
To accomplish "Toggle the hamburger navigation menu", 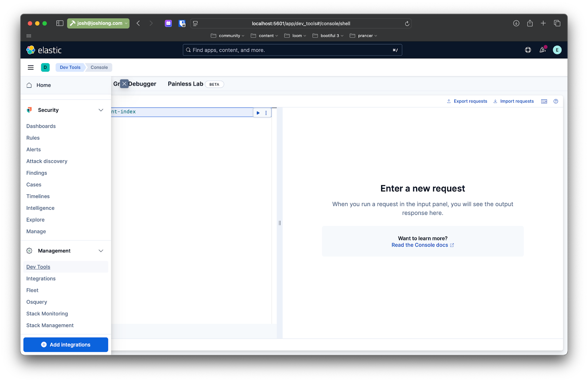I will [31, 67].
